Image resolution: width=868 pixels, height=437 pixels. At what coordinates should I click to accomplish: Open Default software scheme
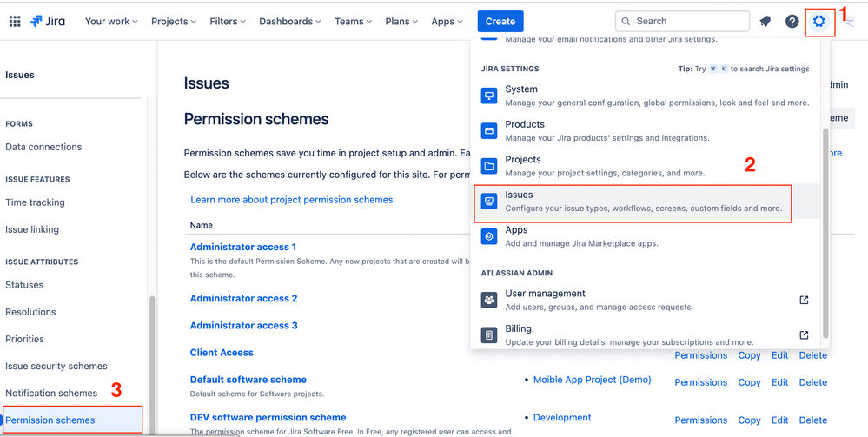[248, 380]
